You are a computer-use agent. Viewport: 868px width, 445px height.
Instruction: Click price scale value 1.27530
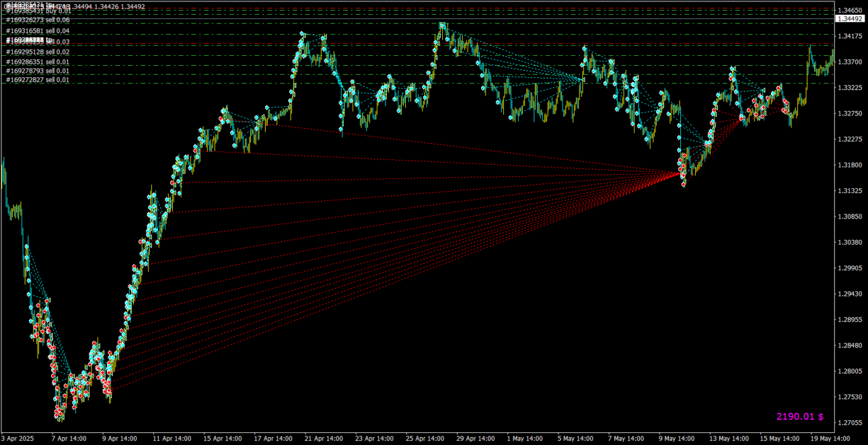click(x=849, y=397)
